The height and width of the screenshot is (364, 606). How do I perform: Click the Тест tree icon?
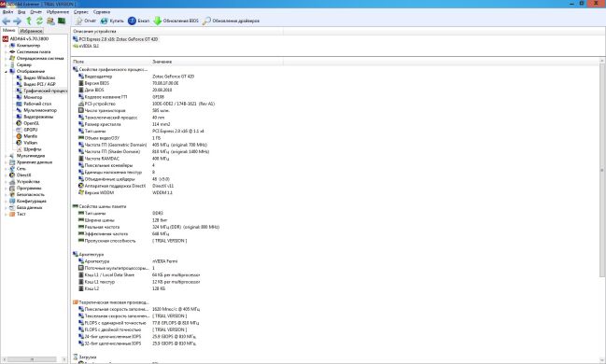12,214
